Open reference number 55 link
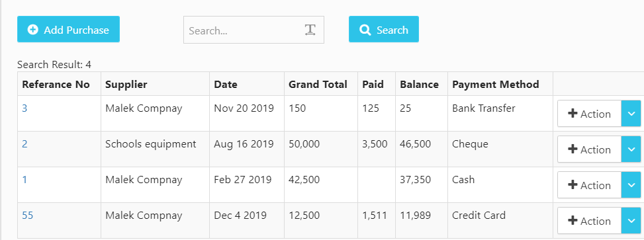 (x=28, y=216)
